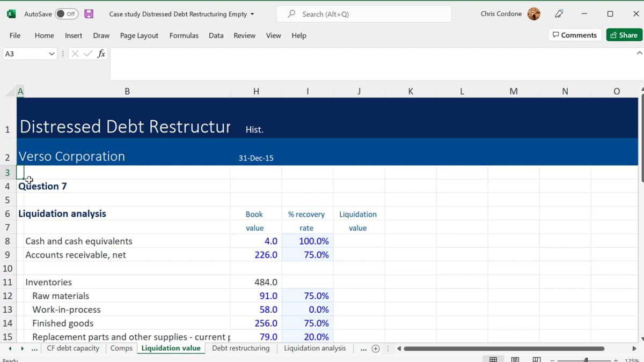644x362 pixels.
Task: Click horizontal scrollbar right arrow
Action: [634, 349]
